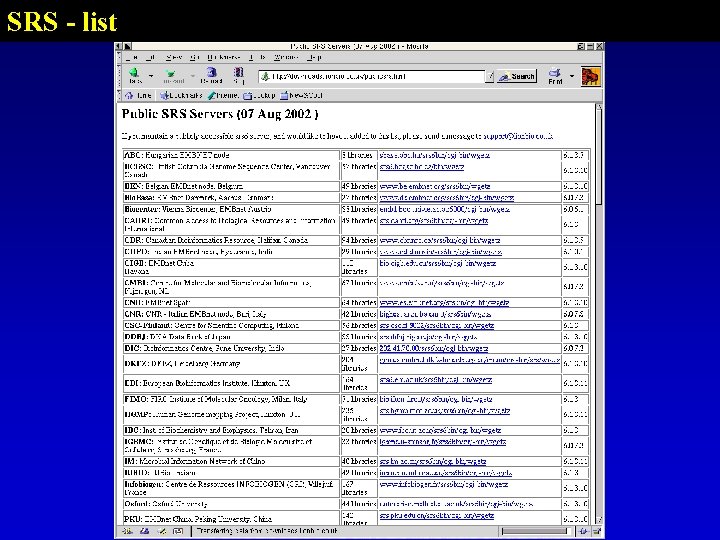Viewport: 720px width, 540px height.
Task: Click the 'Transferring data' status bar message
Action: click(x=267, y=531)
